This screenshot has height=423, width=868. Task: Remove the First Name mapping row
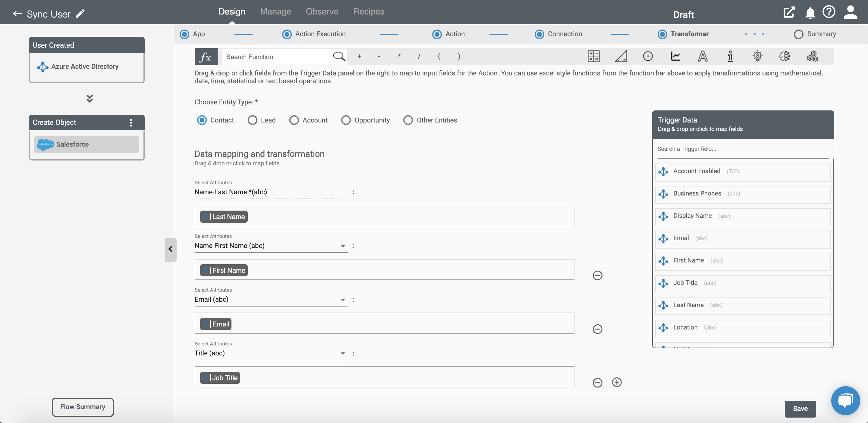coord(597,275)
